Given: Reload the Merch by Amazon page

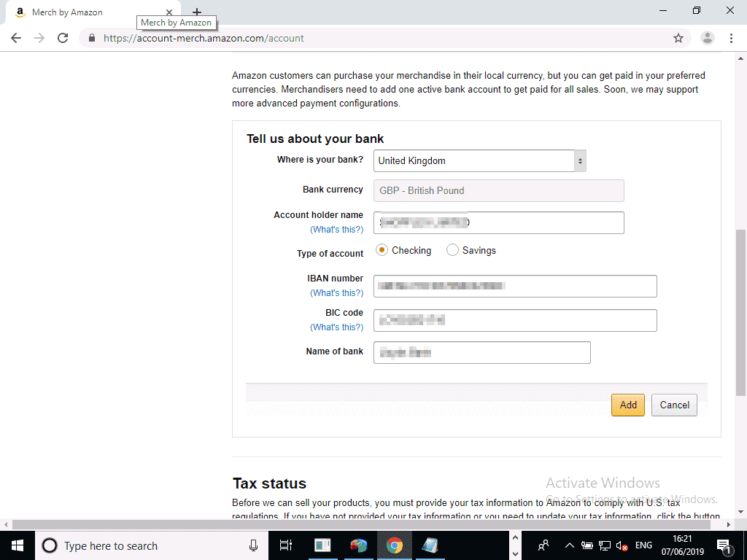Looking at the screenshot, I should point(63,38).
